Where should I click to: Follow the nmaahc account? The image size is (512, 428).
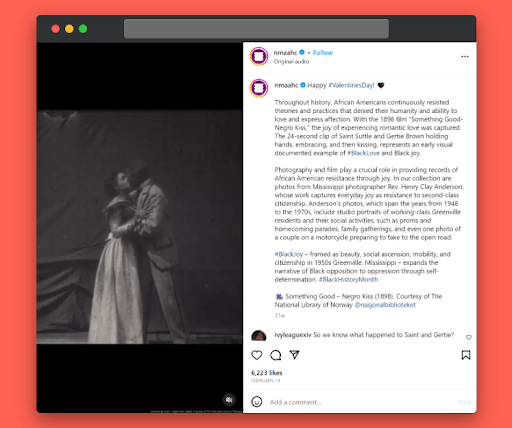(x=323, y=53)
